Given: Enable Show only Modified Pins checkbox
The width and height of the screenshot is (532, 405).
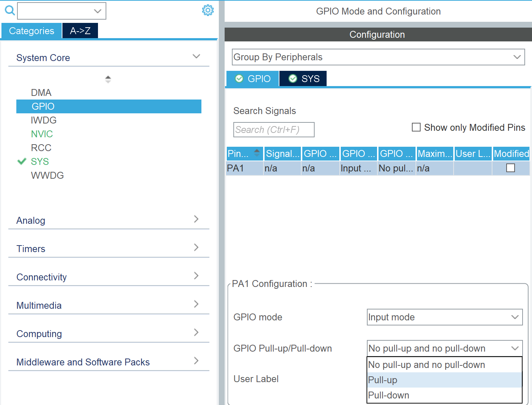Looking at the screenshot, I should (x=416, y=127).
